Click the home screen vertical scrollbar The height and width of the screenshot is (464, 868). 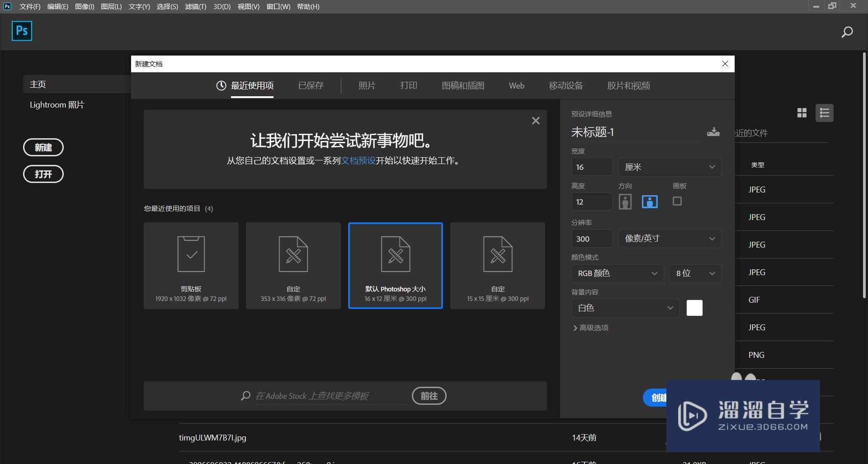coord(864,175)
